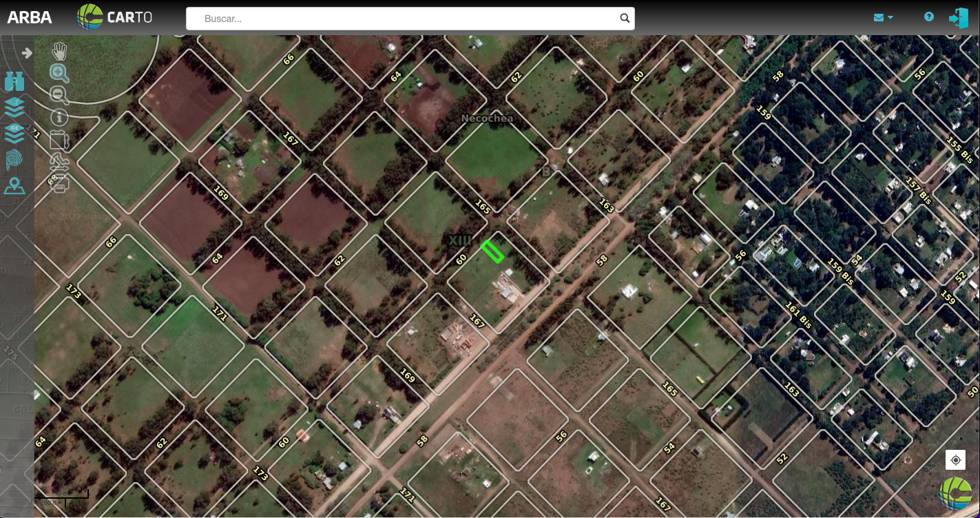Click the ARBA logo in the header

(30, 17)
